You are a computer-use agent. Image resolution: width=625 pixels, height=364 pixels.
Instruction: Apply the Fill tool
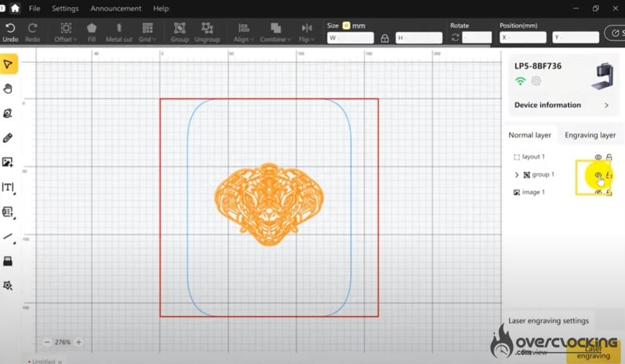pos(91,32)
